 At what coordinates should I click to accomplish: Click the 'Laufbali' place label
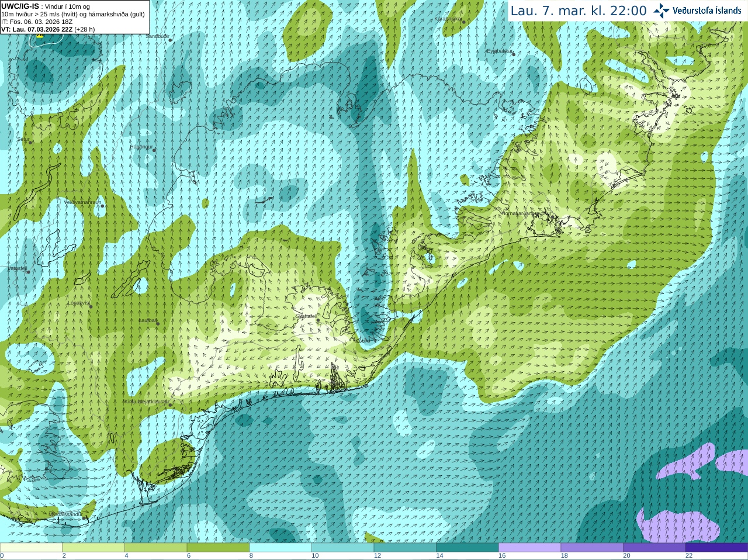148,320
